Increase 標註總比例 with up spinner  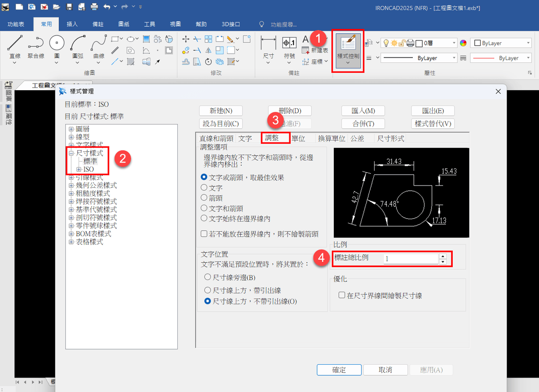click(x=442, y=256)
